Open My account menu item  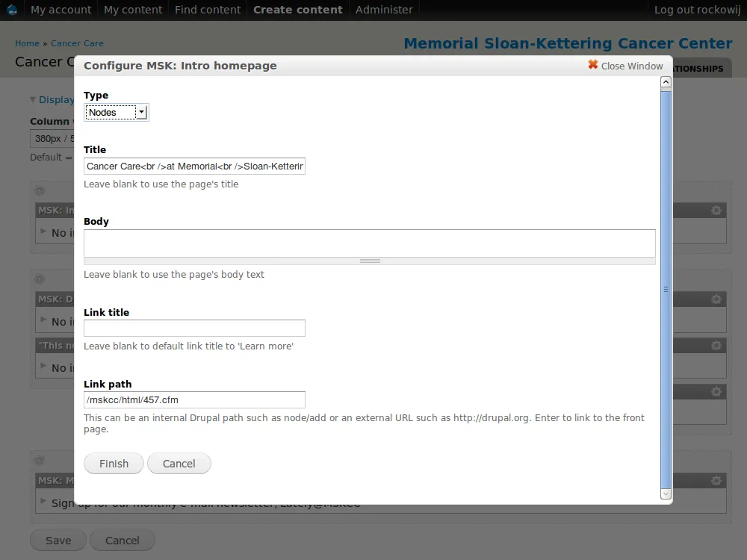tap(61, 10)
